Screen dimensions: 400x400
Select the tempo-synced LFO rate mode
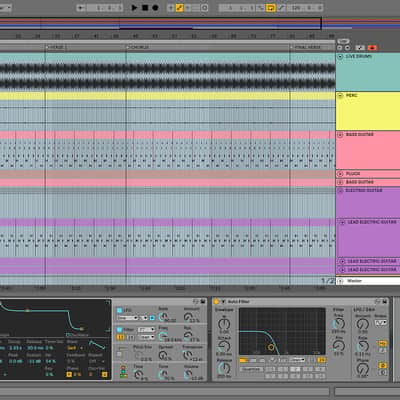tap(382, 350)
